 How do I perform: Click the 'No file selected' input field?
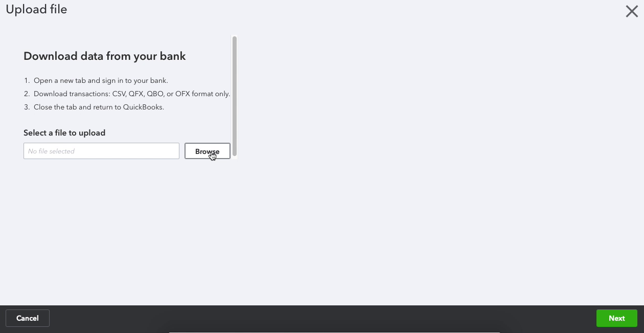point(101,151)
